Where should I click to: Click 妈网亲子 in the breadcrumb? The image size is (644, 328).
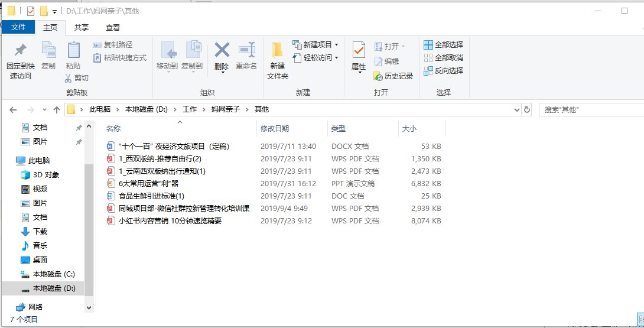click(x=226, y=109)
